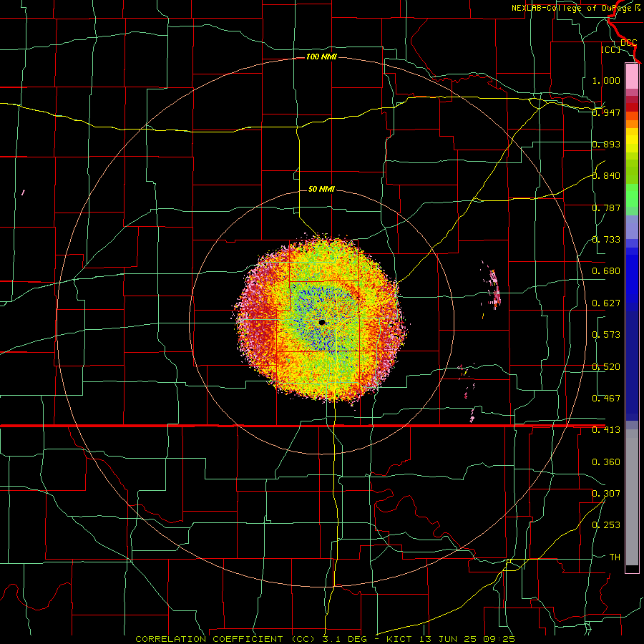Viewport: 644px width, 644px height.
Task: Pick the 0.360 scale value
Action: (x=606, y=462)
